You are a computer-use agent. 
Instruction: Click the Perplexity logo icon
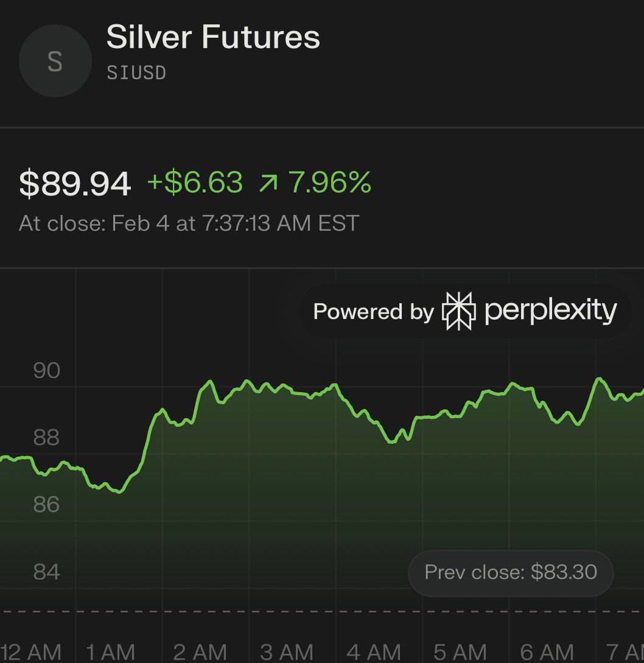(x=458, y=311)
